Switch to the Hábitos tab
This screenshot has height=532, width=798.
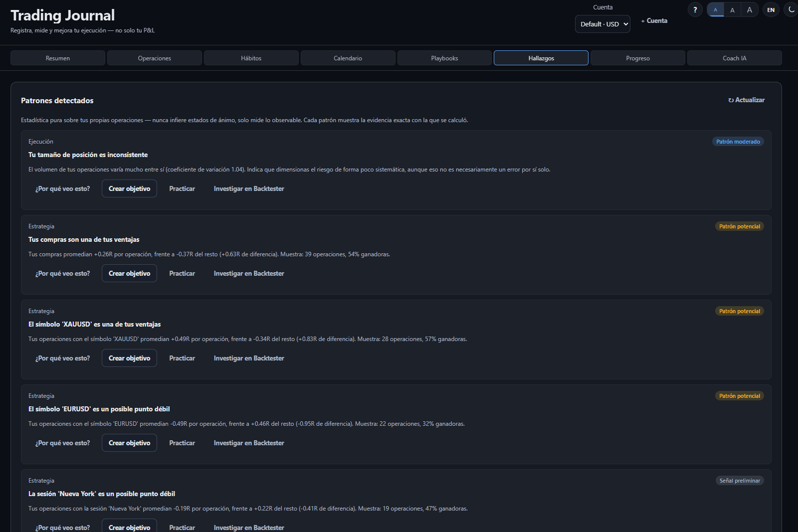[251, 58]
